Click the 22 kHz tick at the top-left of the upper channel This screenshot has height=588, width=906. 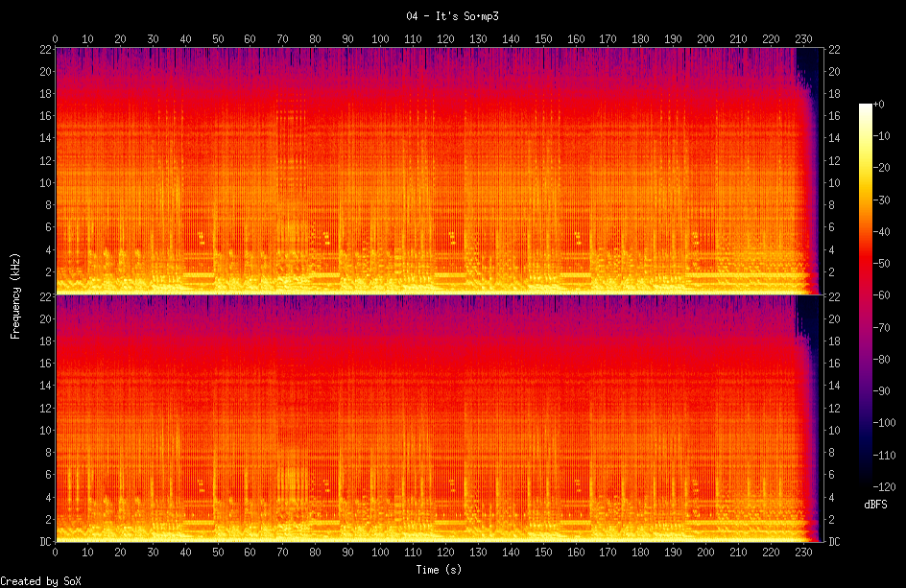(x=45, y=49)
